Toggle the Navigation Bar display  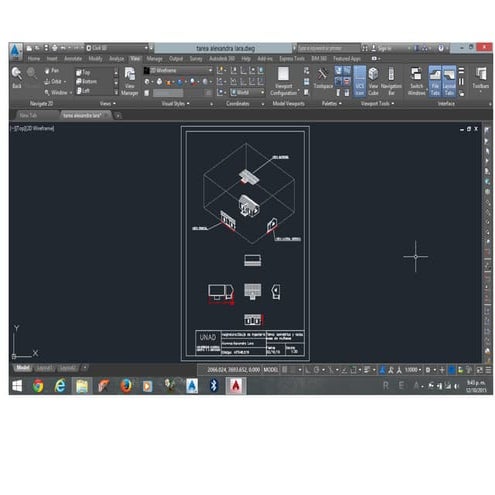(x=391, y=81)
